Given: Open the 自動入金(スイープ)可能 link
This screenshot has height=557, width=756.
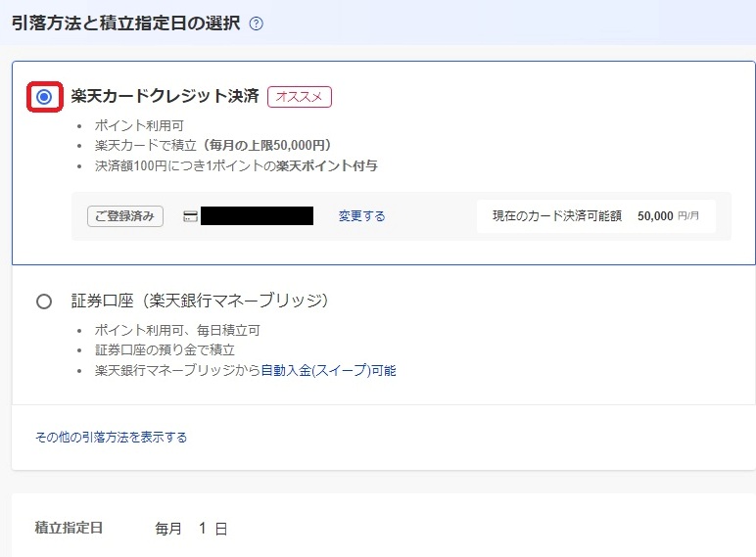Looking at the screenshot, I should coord(328,371).
